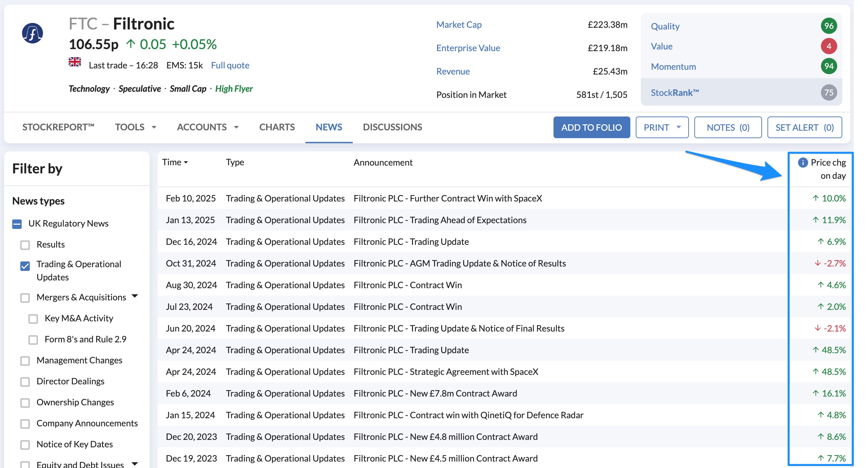Sort by the Time column header
Image resolution: width=868 pixels, height=468 pixels.
point(175,162)
